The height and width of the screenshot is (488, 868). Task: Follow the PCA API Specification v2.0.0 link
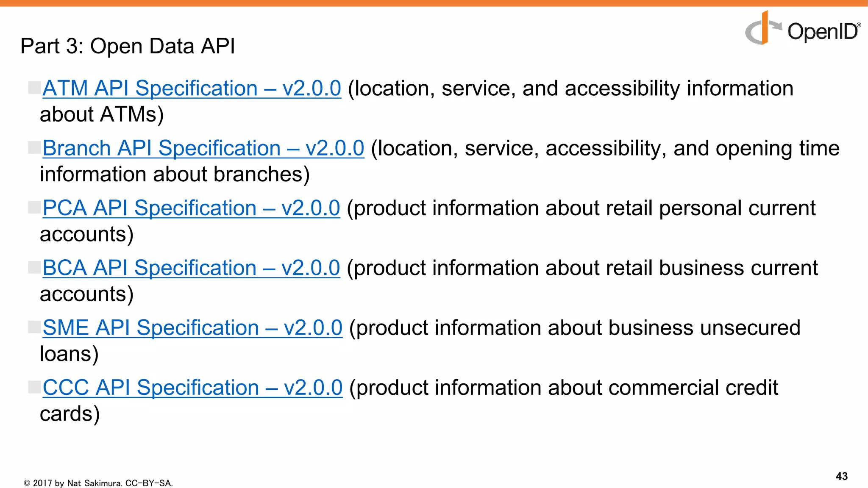point(191,208)
